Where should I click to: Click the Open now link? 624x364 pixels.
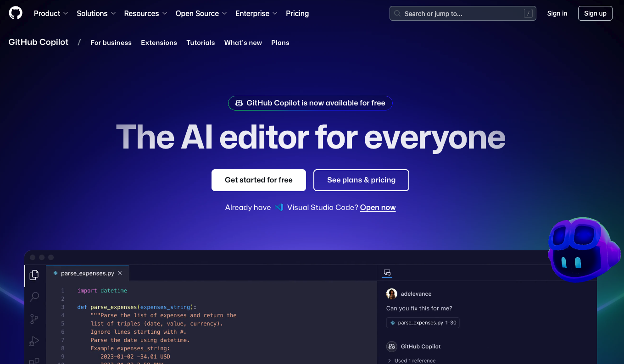(x=378, y=208)
